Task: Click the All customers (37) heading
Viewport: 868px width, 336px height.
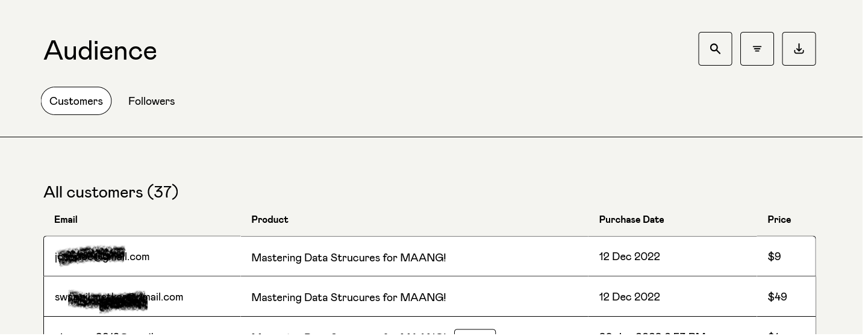Action: pos(111,192)
